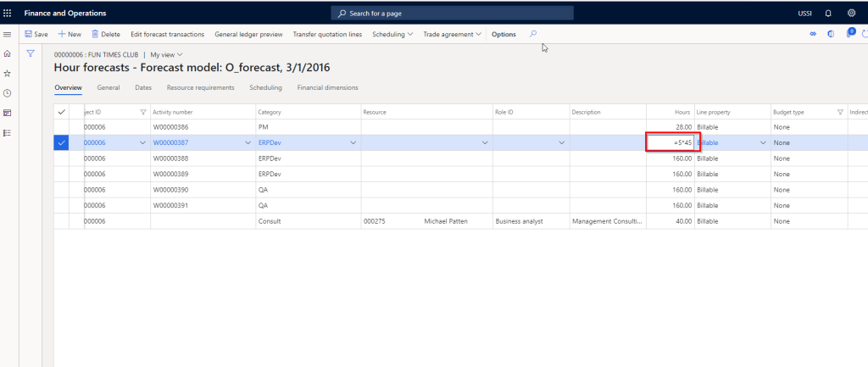
Task: Click the action pane search icon
Action: pos(532,34)
